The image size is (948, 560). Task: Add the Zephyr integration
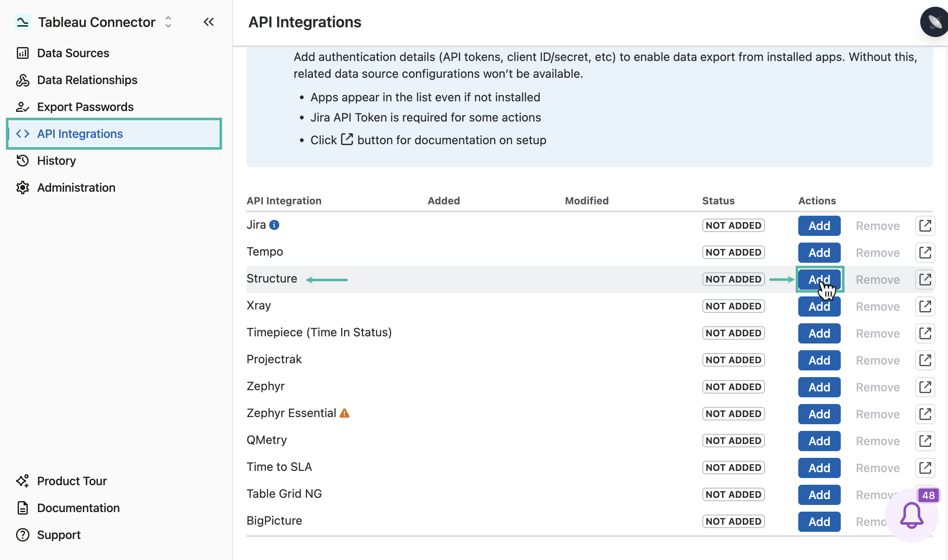(819, 387)
